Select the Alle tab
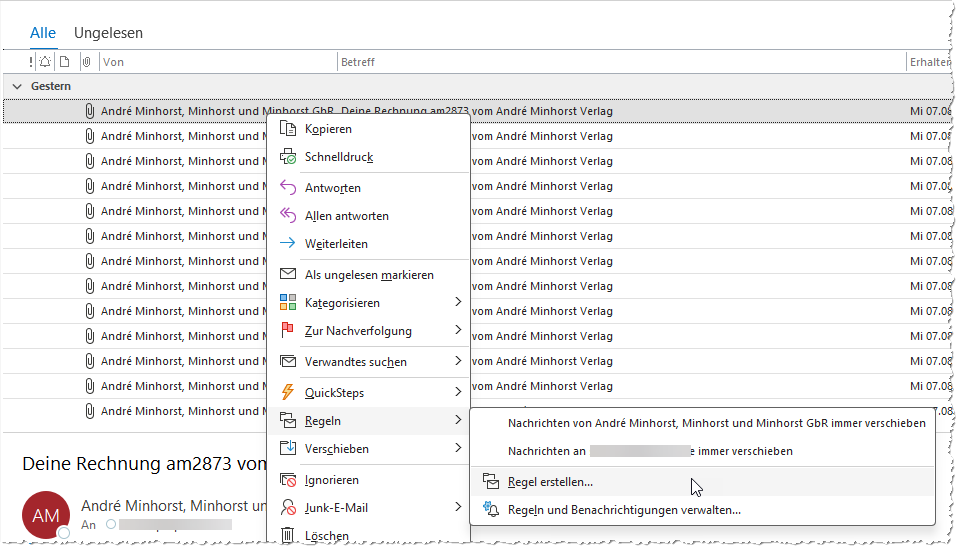Viewport: 959px width, 550px height. (x=43, y=33)
